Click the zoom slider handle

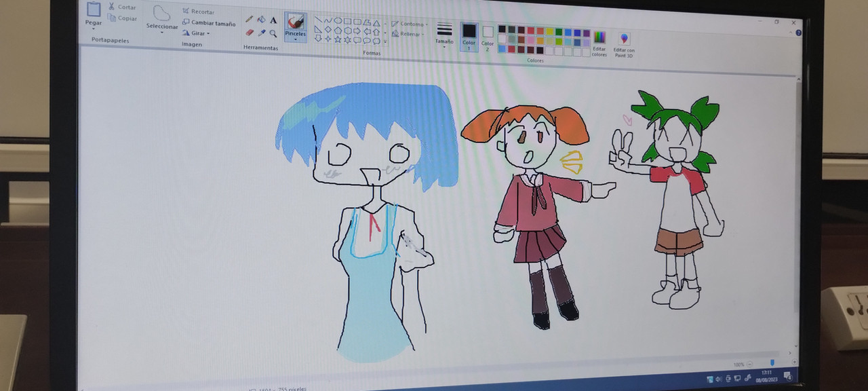(x=772, y=362)
